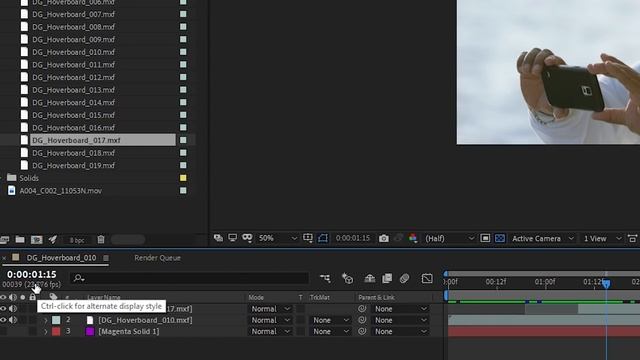Click the video eye column header

[x=3, y=297]
